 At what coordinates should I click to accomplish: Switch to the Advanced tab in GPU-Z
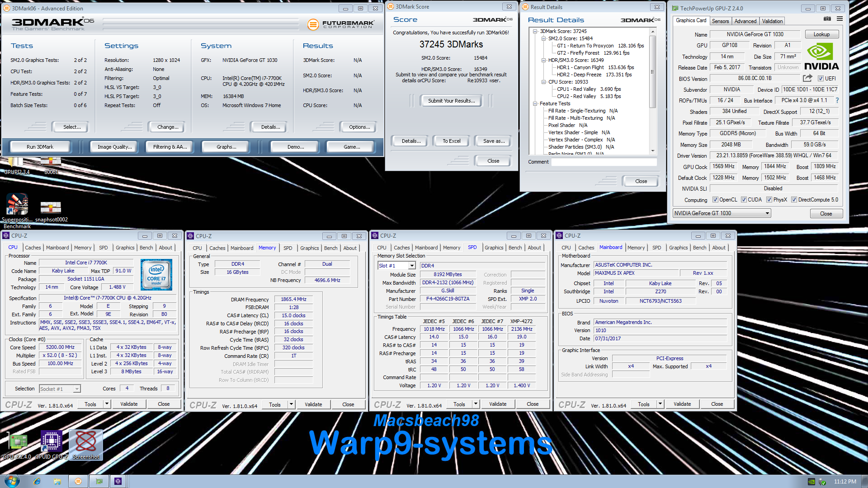click(x=745, y=21)
